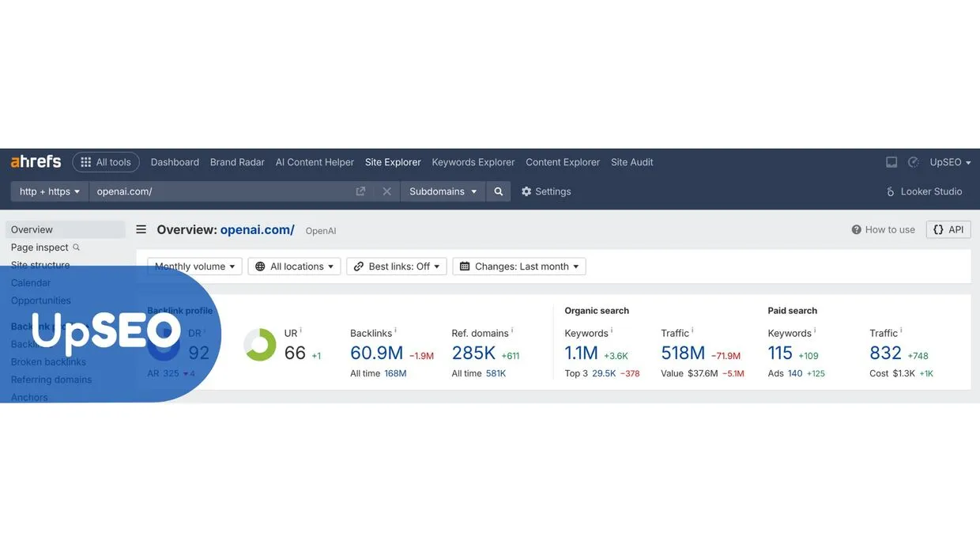The width and height of the screenshot is (980, 552).
Task: Click the API button
Action: pos(948,229)
